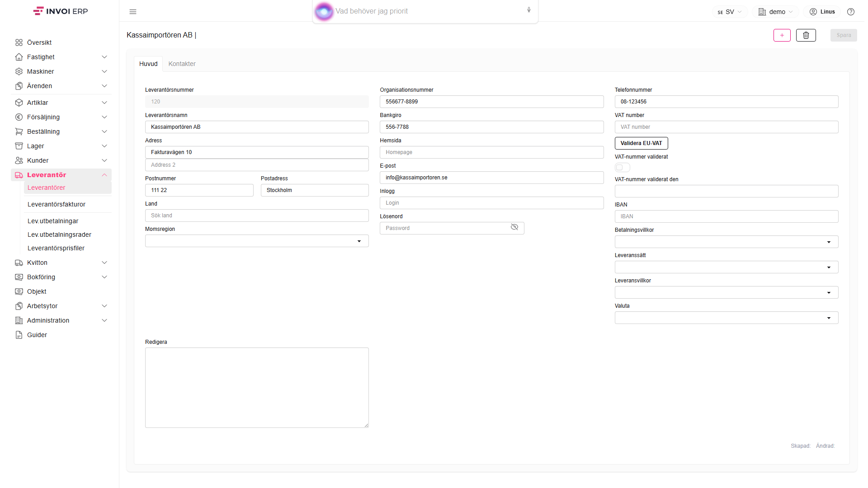Click the AI assistant orb icon
Viewport: 868px width, 488px height.
pos(324,11)
